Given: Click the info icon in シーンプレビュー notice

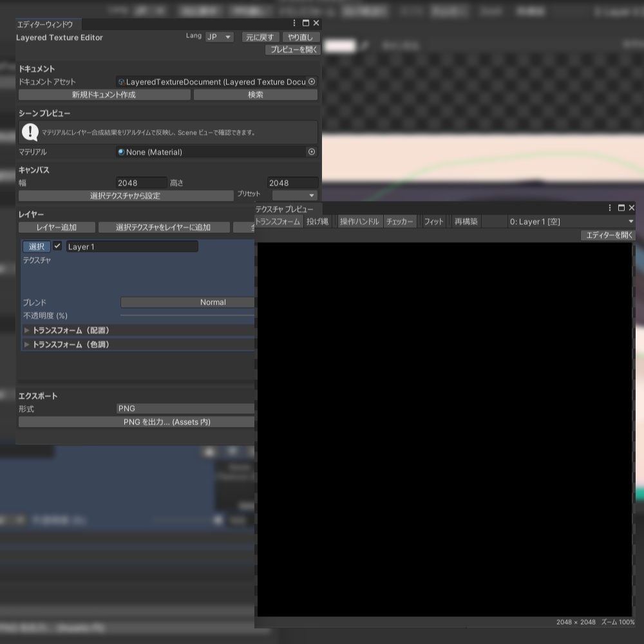Looking at the screenshot, I should (31, 132).
